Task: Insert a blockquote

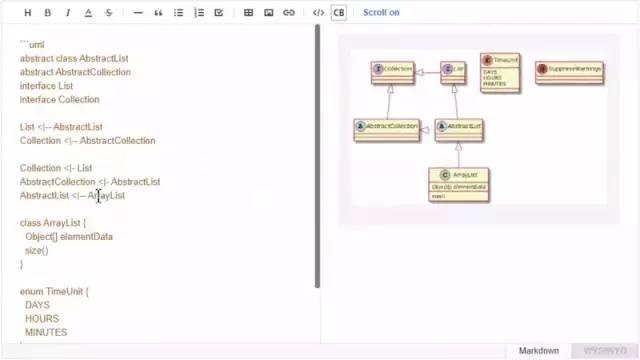Action: 158,13
